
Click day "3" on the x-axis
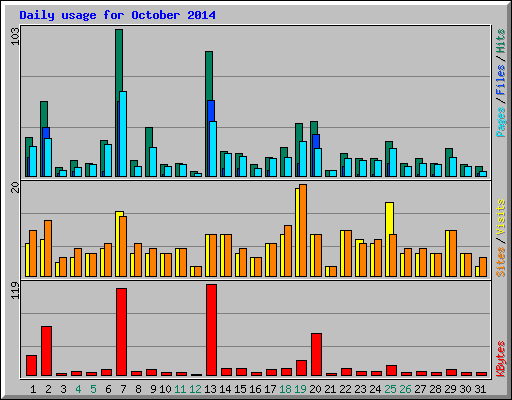63,389
